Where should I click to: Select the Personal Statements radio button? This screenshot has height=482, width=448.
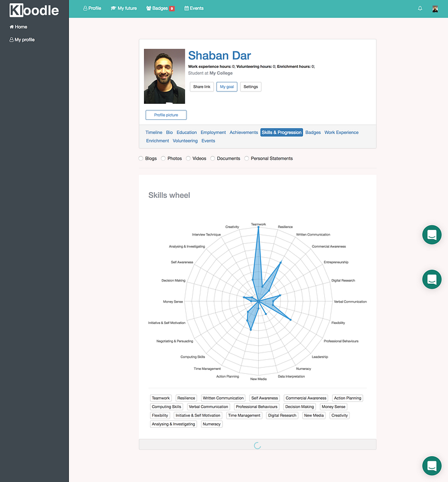click(x=247, y=159)
